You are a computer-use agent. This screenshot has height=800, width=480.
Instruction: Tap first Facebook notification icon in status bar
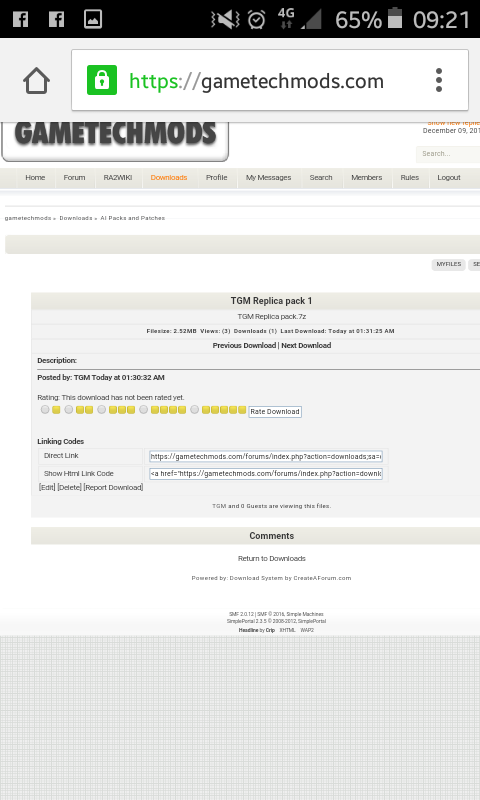20,19
